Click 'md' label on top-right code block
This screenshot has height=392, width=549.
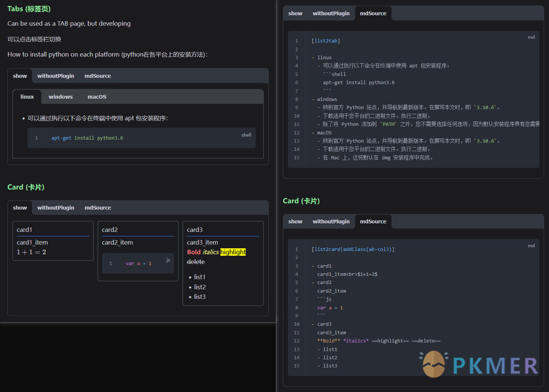point(531,37)
